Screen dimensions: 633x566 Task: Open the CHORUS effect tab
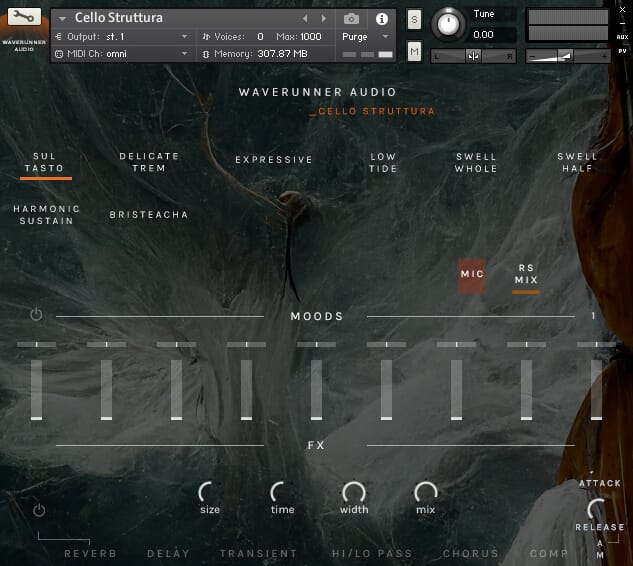471,553
